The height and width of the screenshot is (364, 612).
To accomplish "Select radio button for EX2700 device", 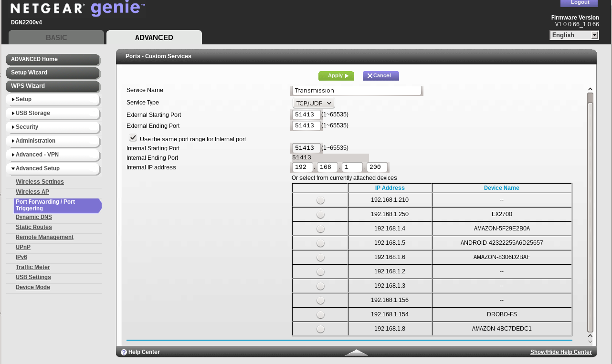I will 320,215.
